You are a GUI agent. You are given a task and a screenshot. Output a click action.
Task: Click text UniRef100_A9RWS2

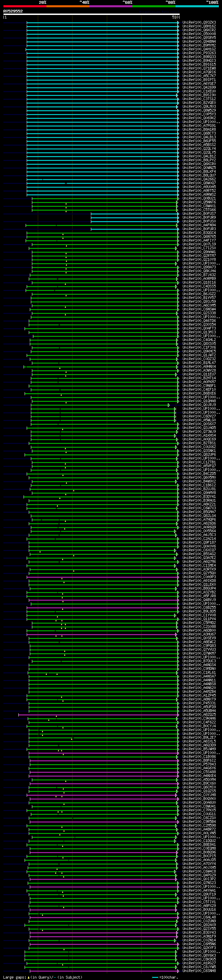coord(199,194)
